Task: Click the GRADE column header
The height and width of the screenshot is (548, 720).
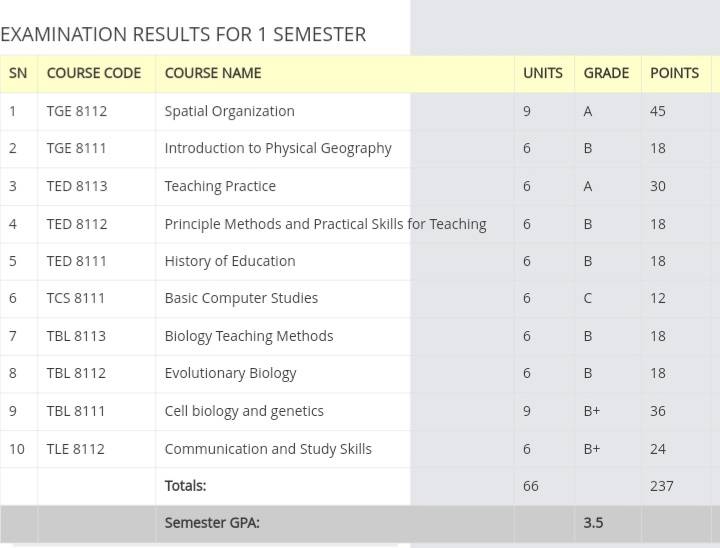Action: (606, 73)
